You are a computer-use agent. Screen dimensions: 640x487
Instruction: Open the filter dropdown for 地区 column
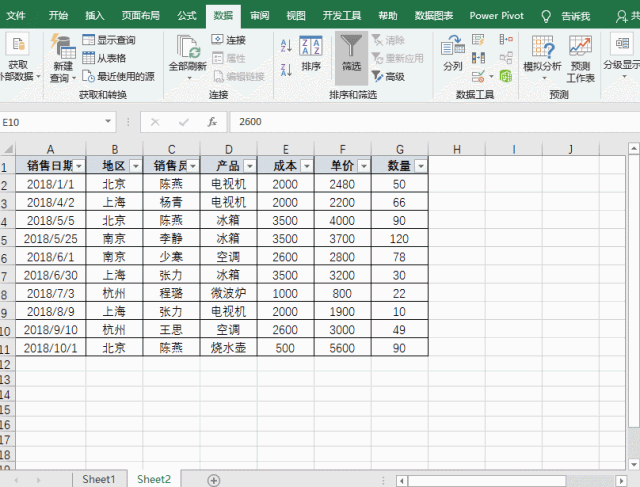[136, 166]
